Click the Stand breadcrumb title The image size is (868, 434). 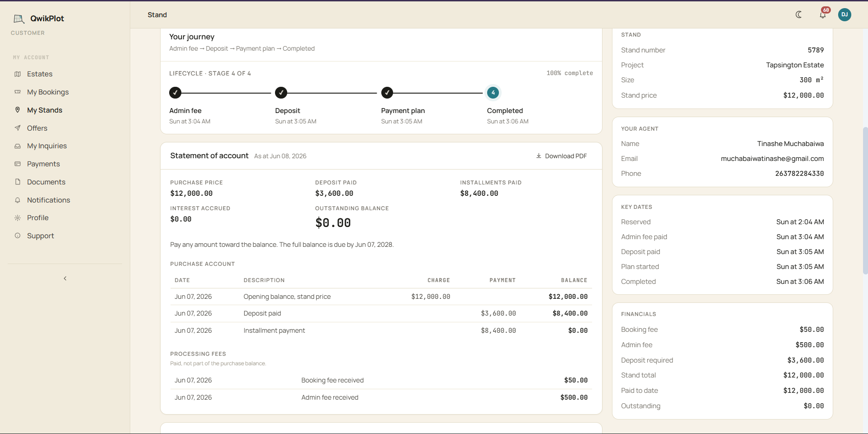click(x=157, y=15)
